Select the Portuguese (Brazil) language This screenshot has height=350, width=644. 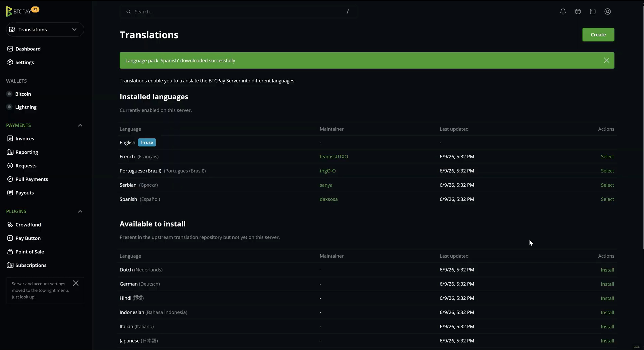coord(607,171)
